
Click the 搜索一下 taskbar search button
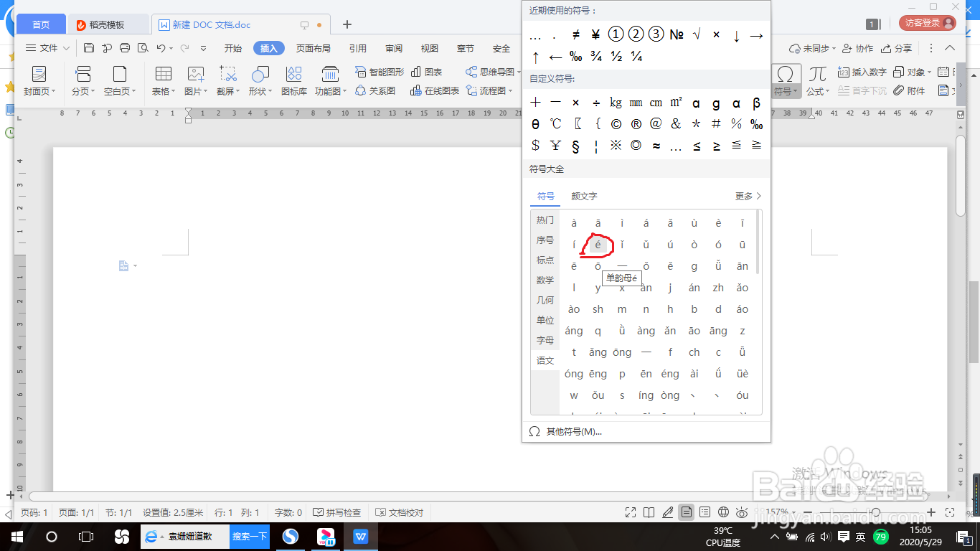[250, 536]
